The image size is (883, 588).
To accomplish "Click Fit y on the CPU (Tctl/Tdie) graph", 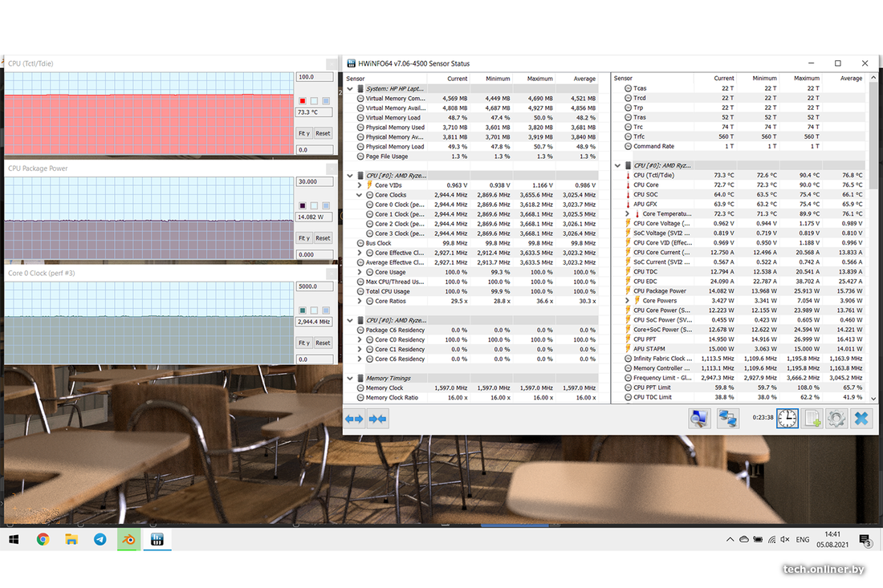I will [303, 133].
